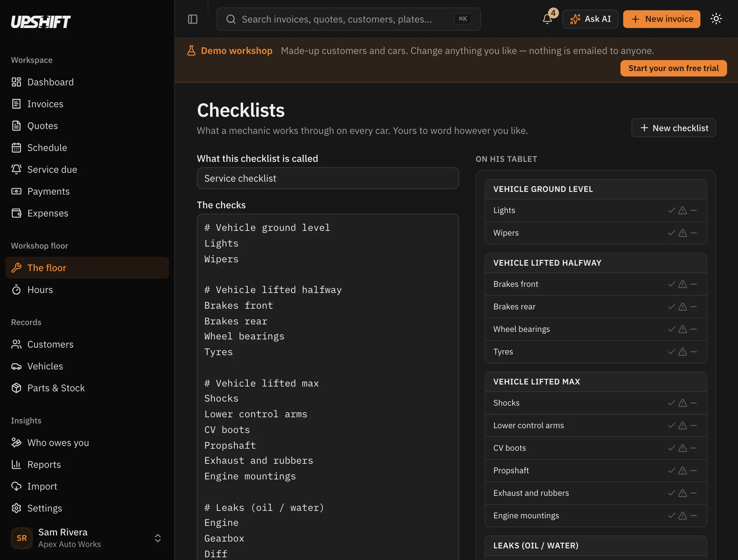Select the Engine mountings tablet row
The width and height of the screenshot is (738, 560).
click(x=596, y=516)
